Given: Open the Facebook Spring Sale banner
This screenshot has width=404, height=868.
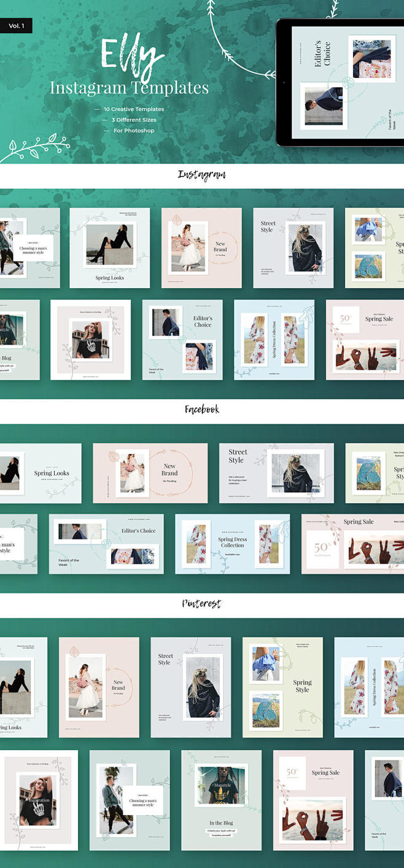Looking at the screenshot, I should click(352, 544).
